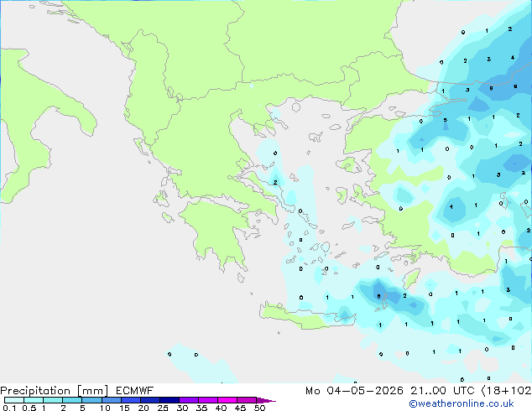Click the 'Precipitation [mm]' title text
Image resolution: width=532 pixels, height=411 pixels.
click(55, 391)
